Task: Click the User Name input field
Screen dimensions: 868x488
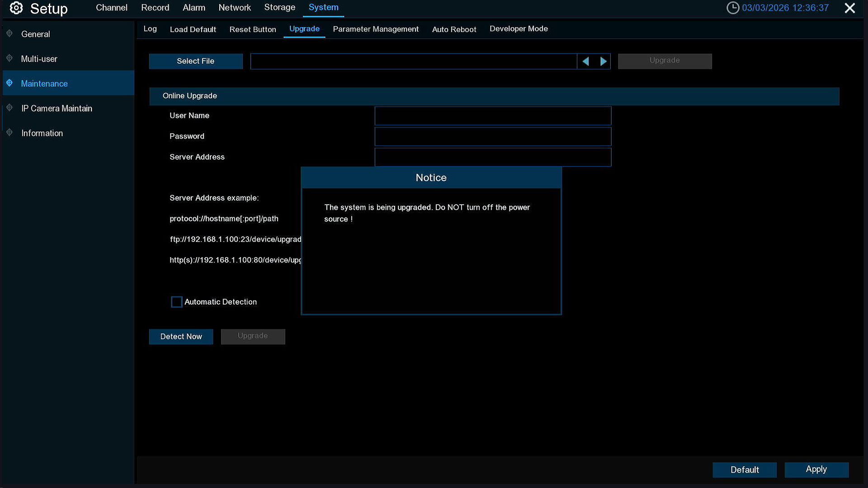Action: tap(493, 116)
